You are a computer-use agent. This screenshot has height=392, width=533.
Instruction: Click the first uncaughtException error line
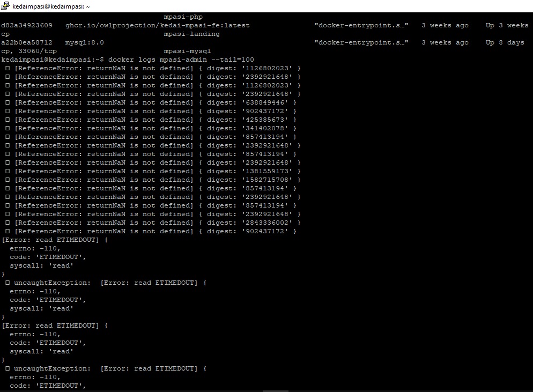(x=107, y=283)
